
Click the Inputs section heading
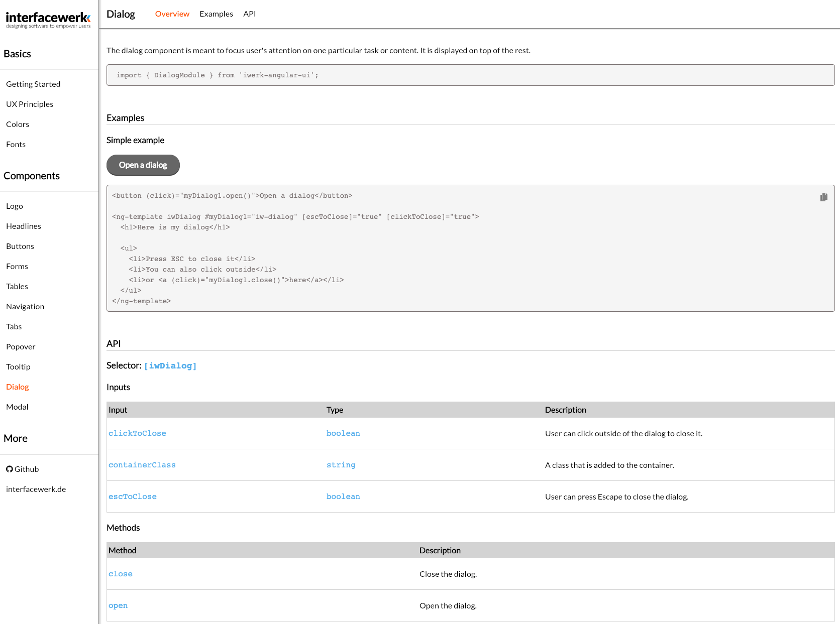(118, 387)
